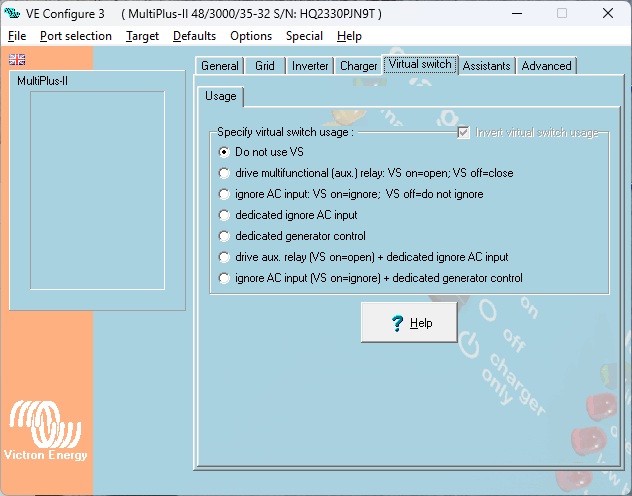Close the VE Configure window
The height and width of the screenshot is (496, 632).
tap(608, 13)
